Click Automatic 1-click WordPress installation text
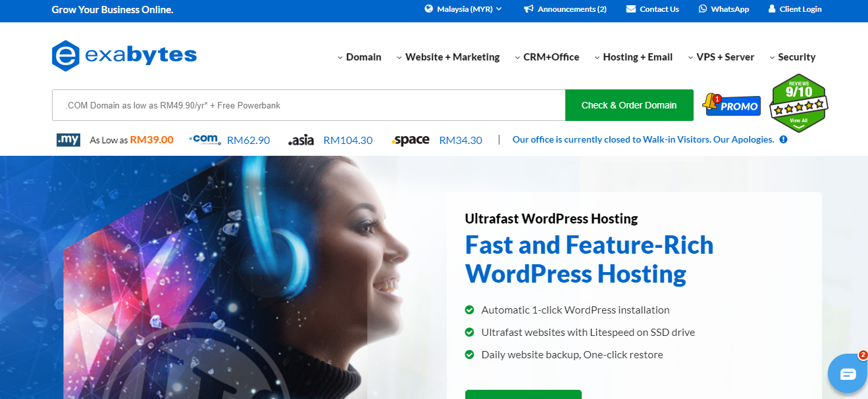 (575, 310)
